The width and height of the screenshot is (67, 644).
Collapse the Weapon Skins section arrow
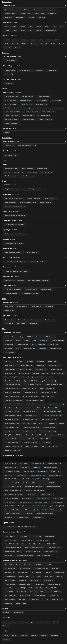point(66,2)
